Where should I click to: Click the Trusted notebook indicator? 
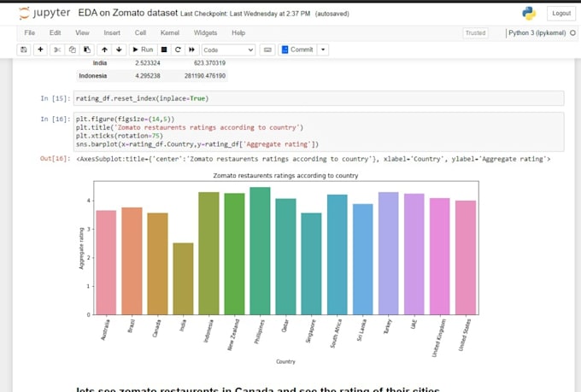click(475, 33)
